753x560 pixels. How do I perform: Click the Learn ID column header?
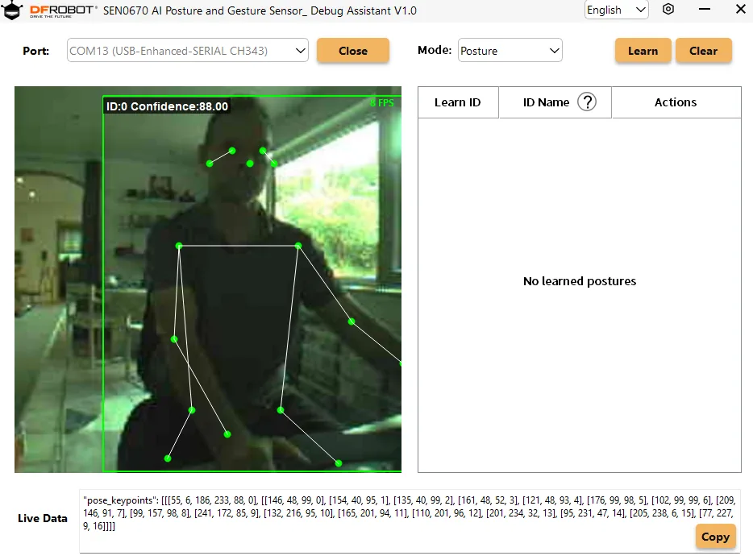point(458,102)
